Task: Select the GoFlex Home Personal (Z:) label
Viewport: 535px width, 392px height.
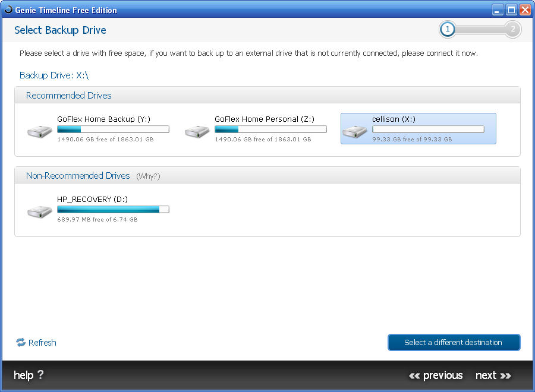Action: pos(265,119)
